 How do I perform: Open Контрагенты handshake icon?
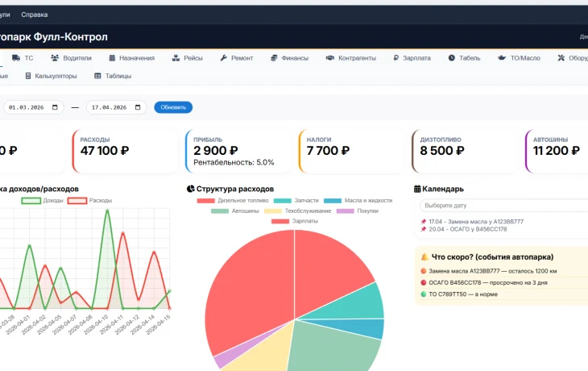click(330, 58)
